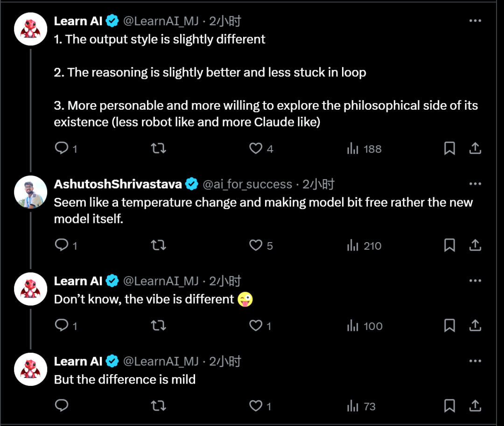Share the difference is mild tweet
504x426 pixels.
pyautogui.click(x=475, y=406)
